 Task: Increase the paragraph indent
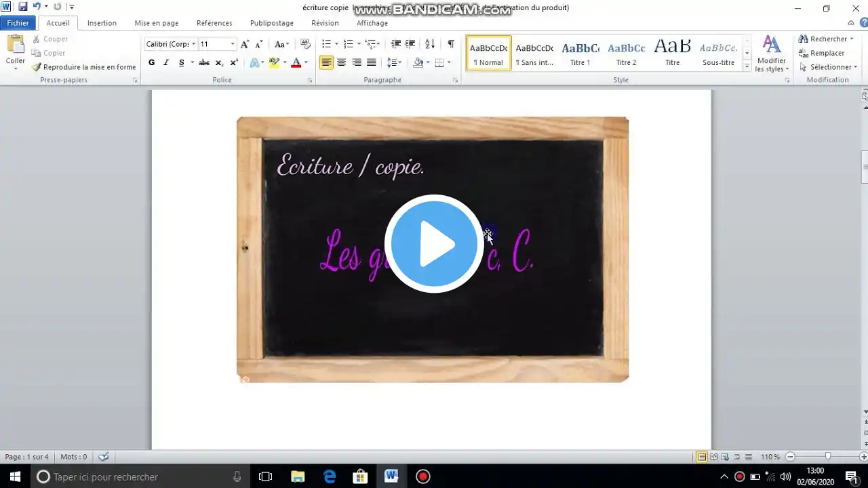click(410, 44)
